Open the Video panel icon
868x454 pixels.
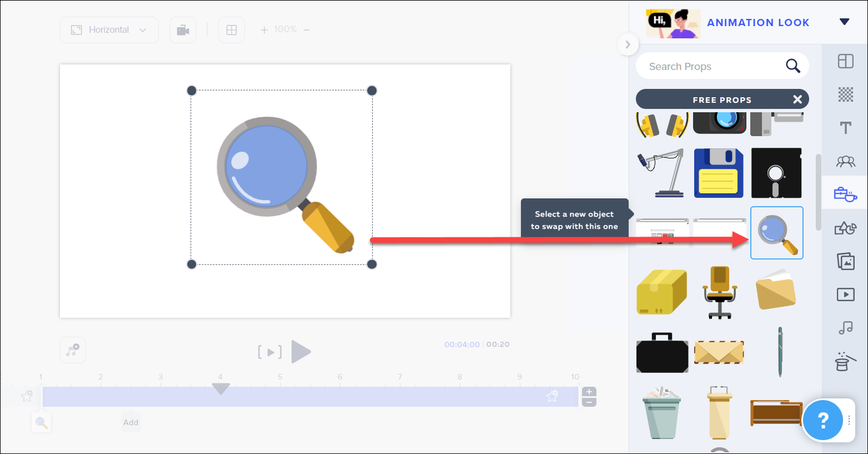[x=845, y=295]
